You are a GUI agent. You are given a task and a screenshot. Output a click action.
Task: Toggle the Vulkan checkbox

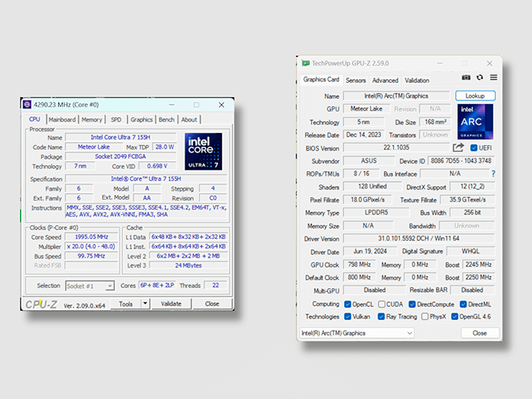click(x=347, y=317)
